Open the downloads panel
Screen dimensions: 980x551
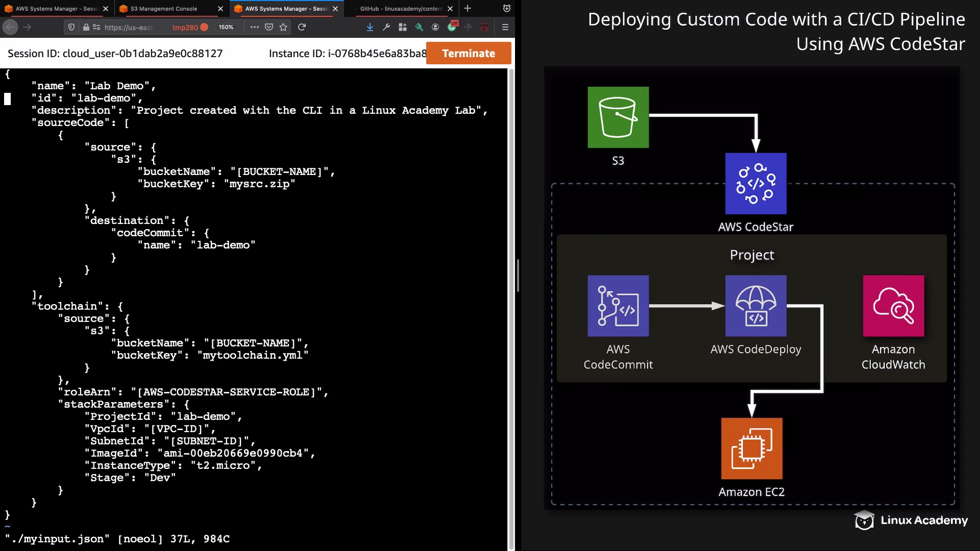[x=370, y=27]
